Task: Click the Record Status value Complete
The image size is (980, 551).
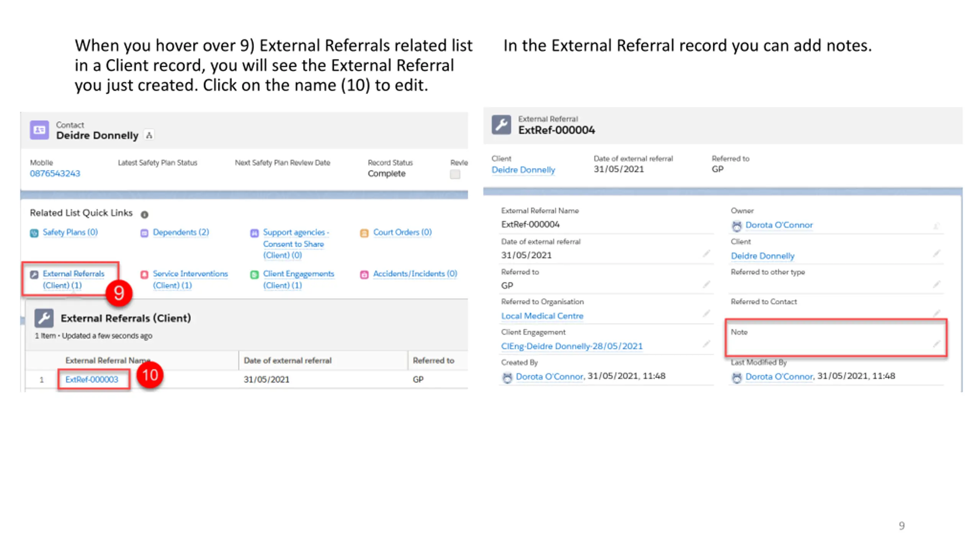Action: [387, 174]
